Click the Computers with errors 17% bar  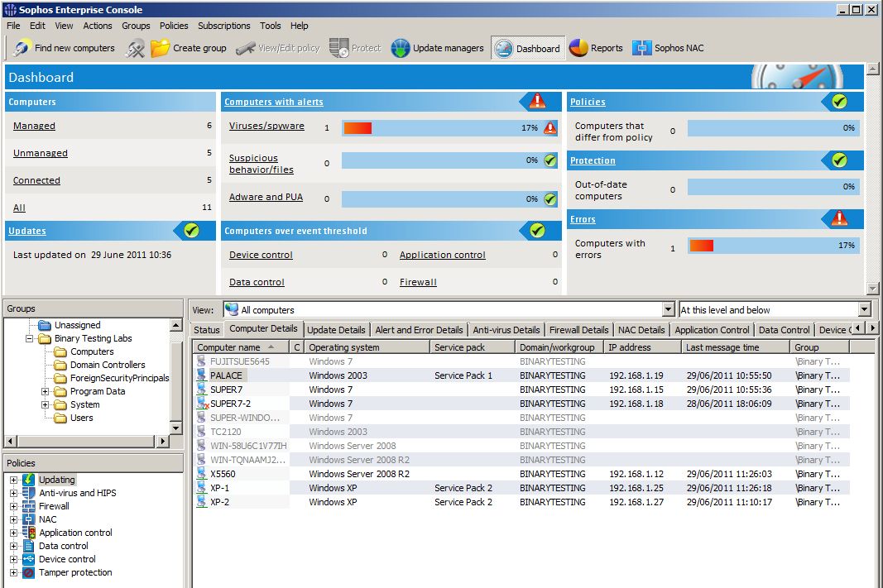[773, 246]
